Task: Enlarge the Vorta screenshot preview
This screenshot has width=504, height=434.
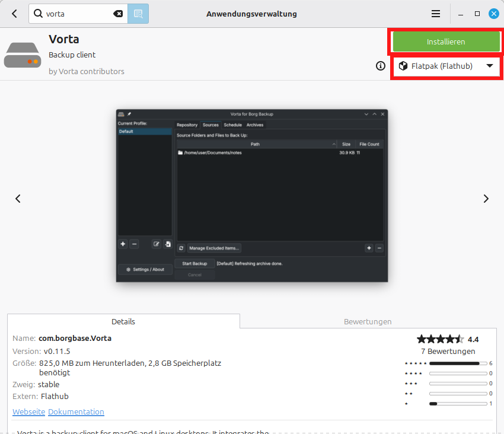Action: pos(252,196)
